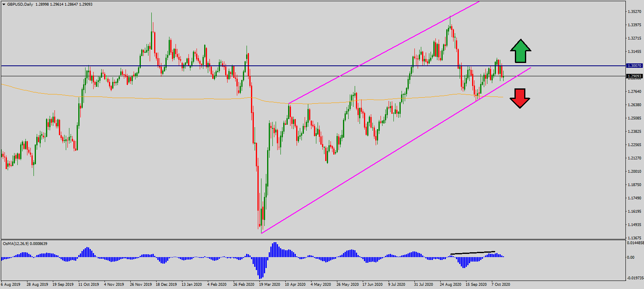Click the 1.23825 price axis label
The image size is (644, 289).
pyautogui.click(x=634, y=132)
